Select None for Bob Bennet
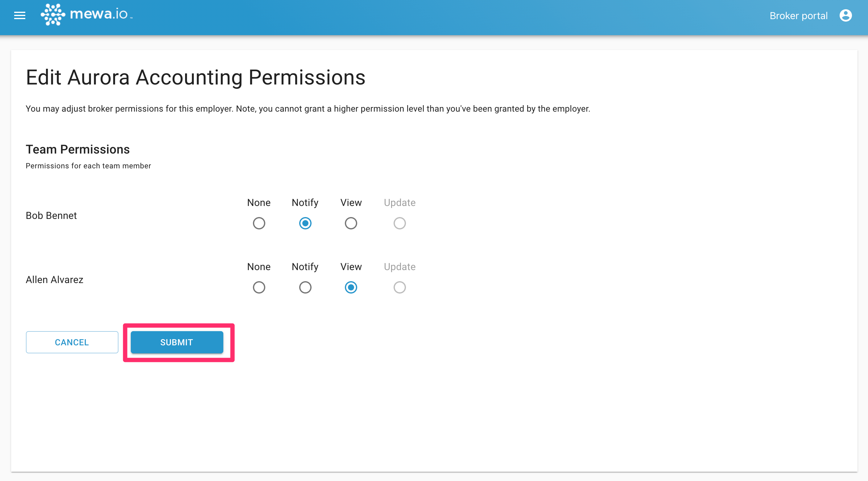 [259, 223]
